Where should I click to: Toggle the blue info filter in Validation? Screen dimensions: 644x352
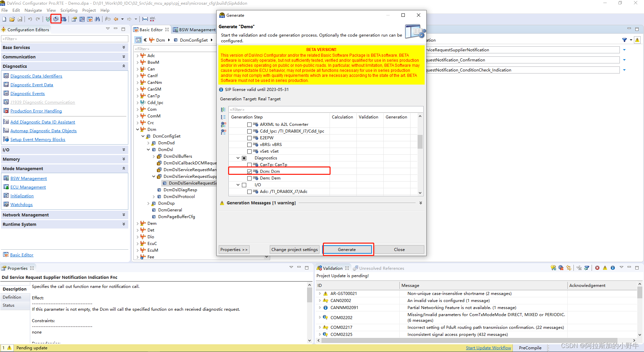coord(613,268)
